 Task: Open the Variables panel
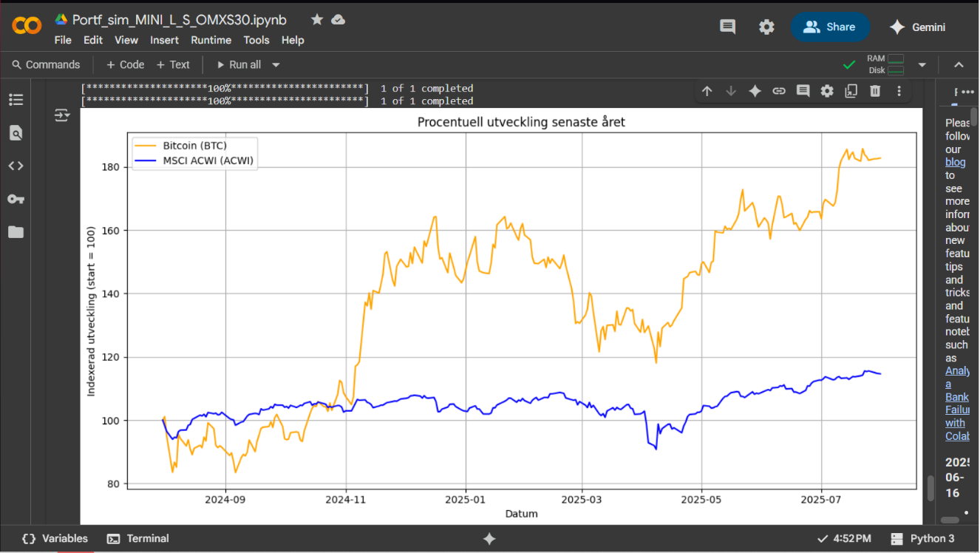tap(55, 538)
